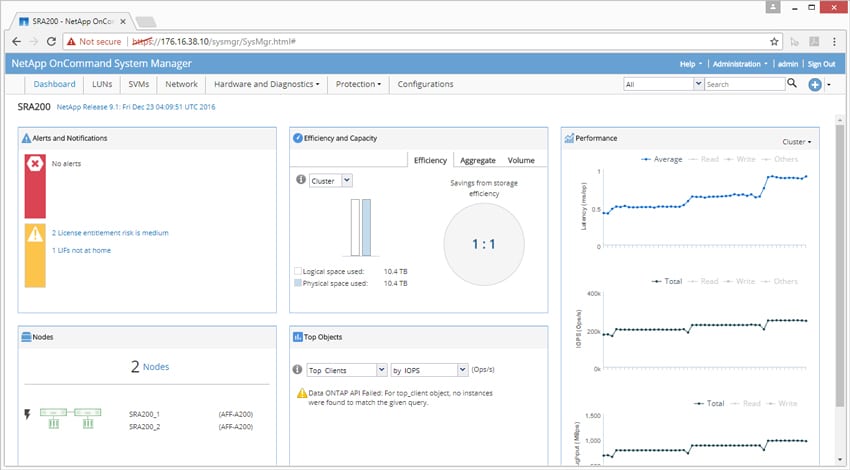Toggle Read series in IOPS chart
The width and height of the screenshot is (850, 470).
point(703,281)
